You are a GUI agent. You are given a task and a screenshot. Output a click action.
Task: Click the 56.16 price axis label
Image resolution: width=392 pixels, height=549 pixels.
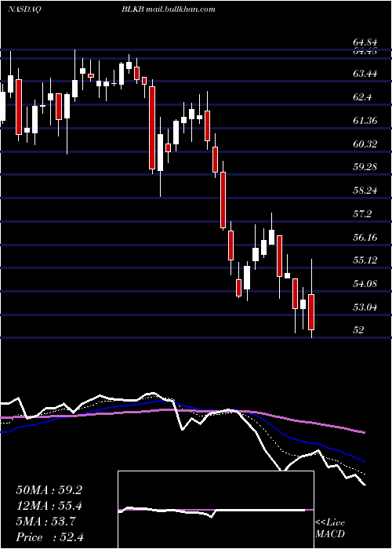[x=365, y=238]
